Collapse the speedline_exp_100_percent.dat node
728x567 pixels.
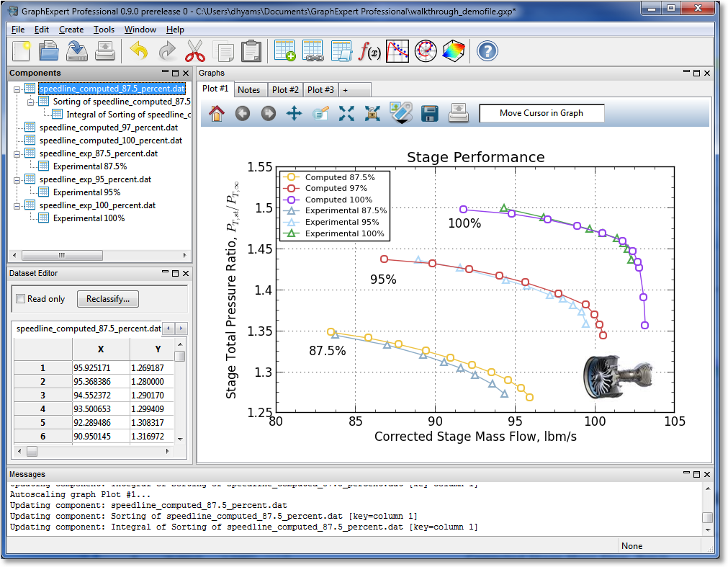[x=17, y=206]
